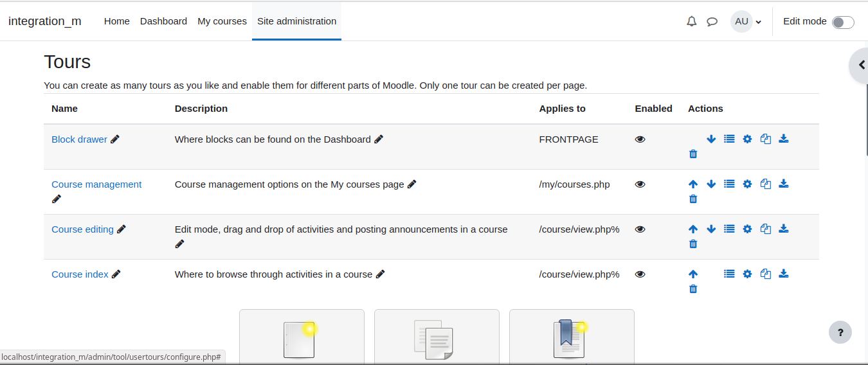Duplicate the Course editing tour
868x365 pixels.
[765, 229]
